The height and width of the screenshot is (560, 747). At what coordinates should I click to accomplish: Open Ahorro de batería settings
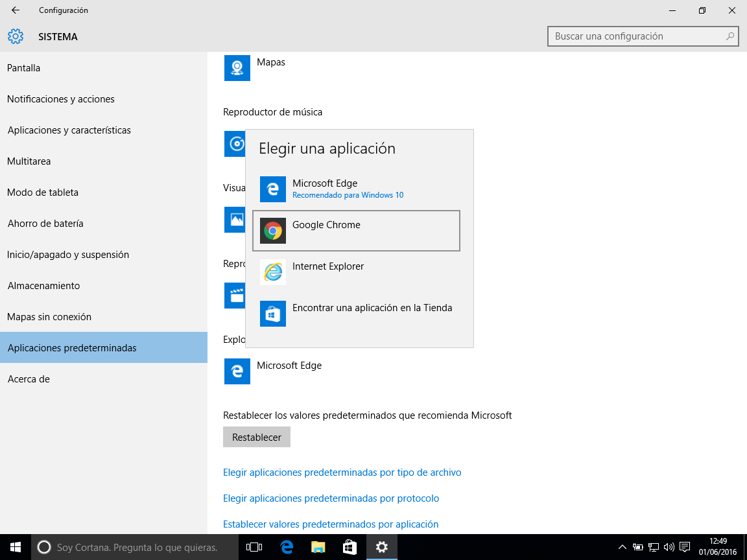[x=104, y=224]
